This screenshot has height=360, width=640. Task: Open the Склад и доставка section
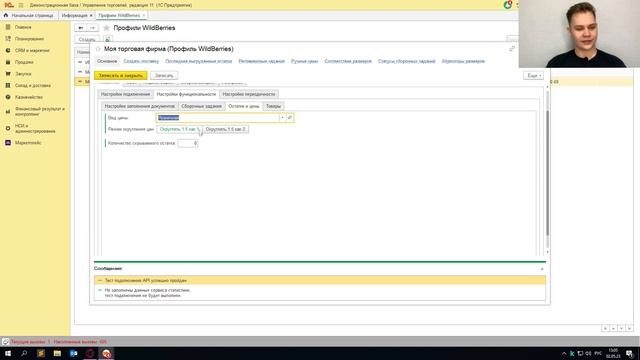point(33,86)
